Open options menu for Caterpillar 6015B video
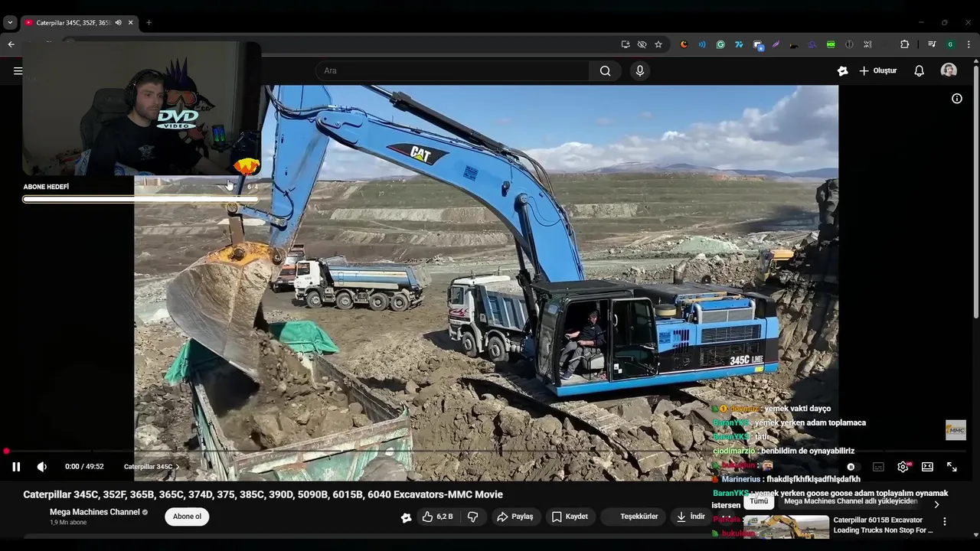The height and width of the screenshot is (551, 980). click(944, 521)
